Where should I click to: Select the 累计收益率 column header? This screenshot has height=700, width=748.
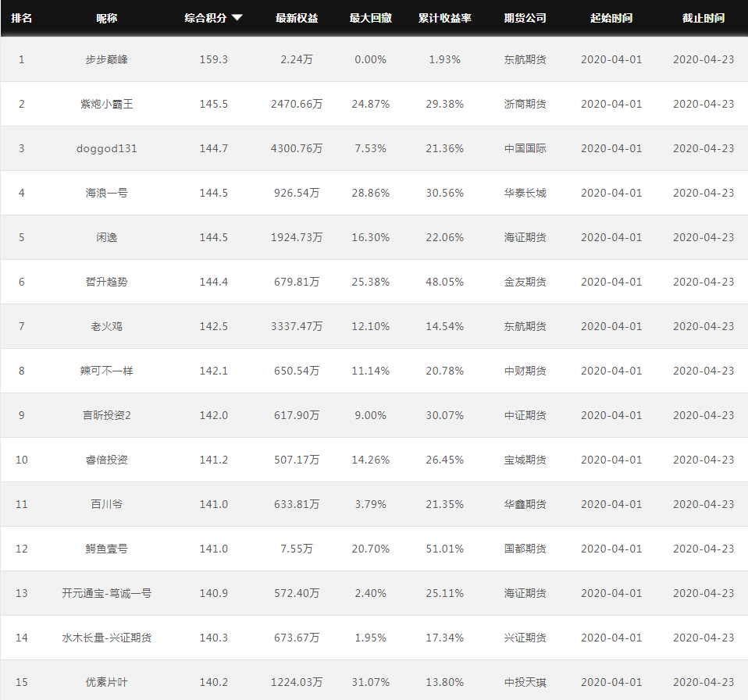click(444, 18)
